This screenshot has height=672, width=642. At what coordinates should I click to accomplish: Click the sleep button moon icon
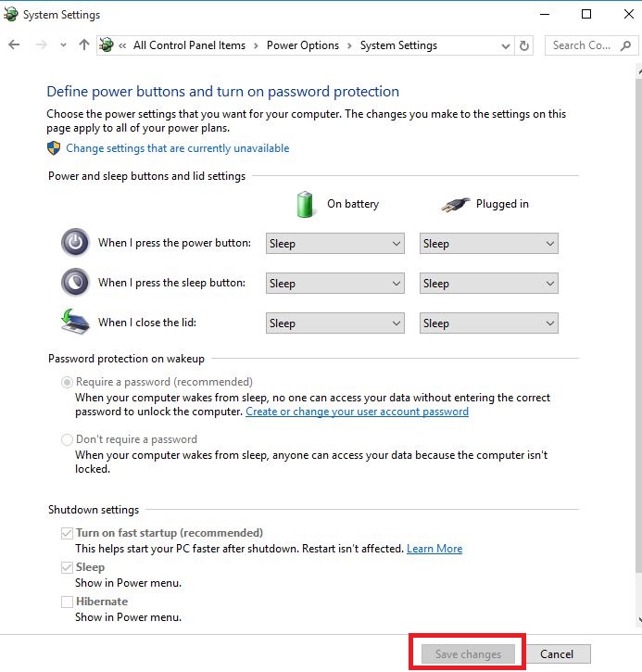pos(75,282)
